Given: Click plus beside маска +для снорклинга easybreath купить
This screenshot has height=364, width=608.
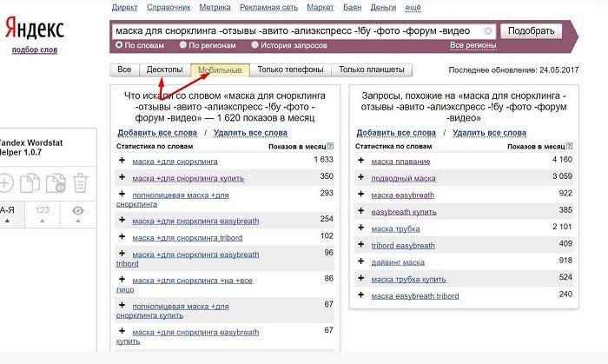Looking at the screenshot, I should pyautogui.click(x=122, y=331).
